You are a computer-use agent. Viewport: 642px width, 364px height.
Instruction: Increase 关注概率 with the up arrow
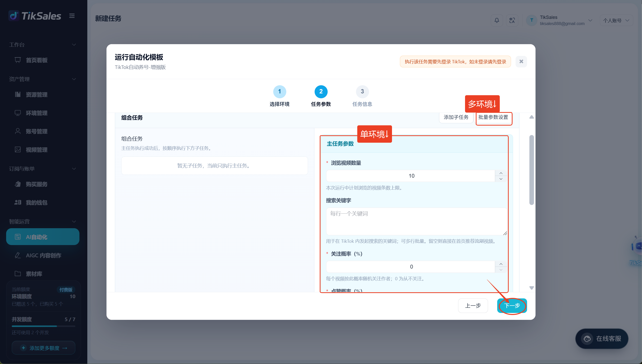pos(501,264)
